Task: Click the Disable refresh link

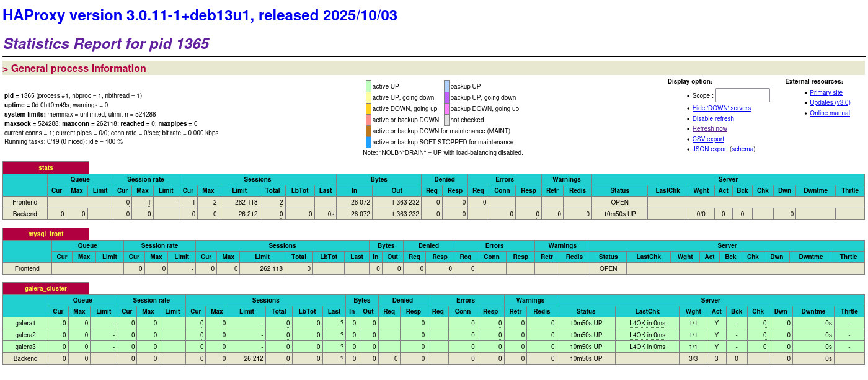Action: pos(712,118)
